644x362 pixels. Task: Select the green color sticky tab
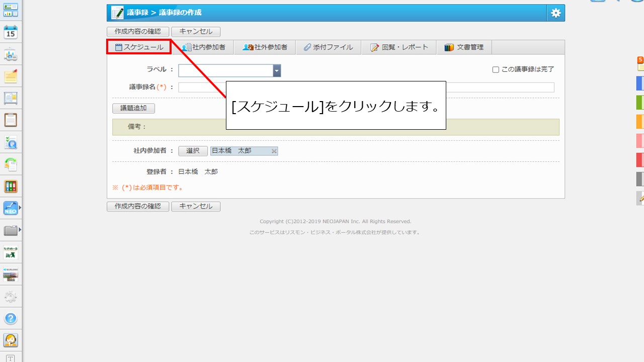click(x=640, y=102)
